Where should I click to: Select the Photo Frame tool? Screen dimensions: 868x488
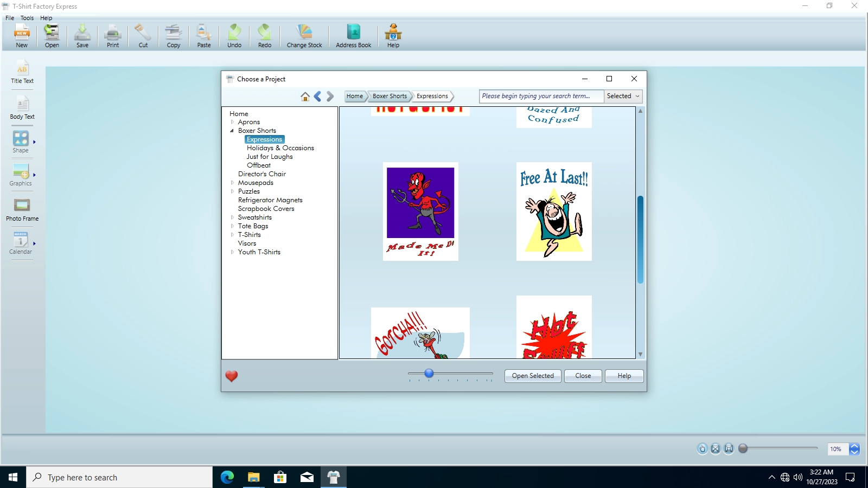coord(22,210)
